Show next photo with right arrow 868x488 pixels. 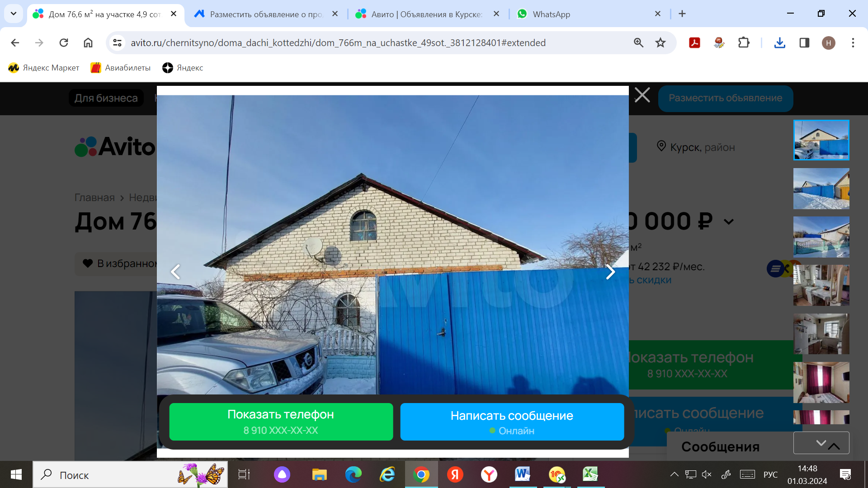(x=610, y=272)
